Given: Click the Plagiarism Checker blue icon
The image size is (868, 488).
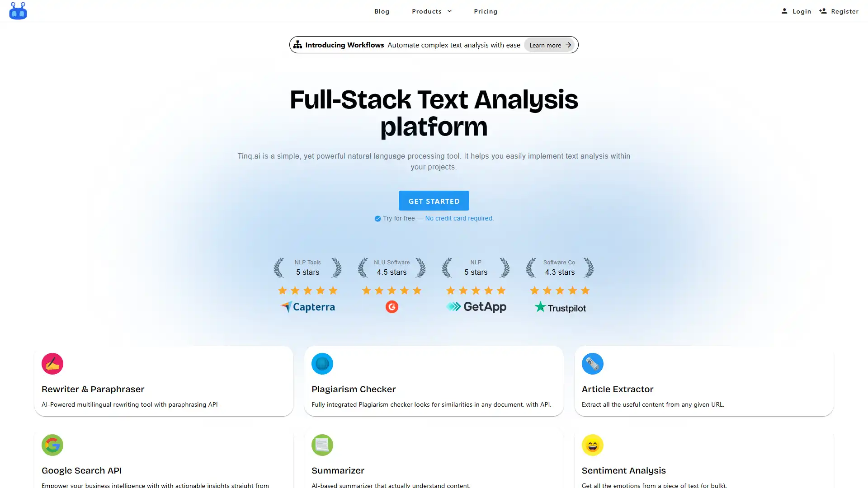Looking at the screenshot, I should coord(322,364).
